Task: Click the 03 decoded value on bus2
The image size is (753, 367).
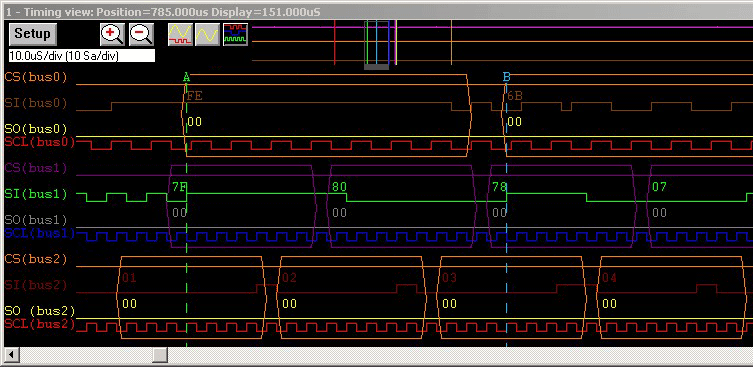Action: (449, 278)
